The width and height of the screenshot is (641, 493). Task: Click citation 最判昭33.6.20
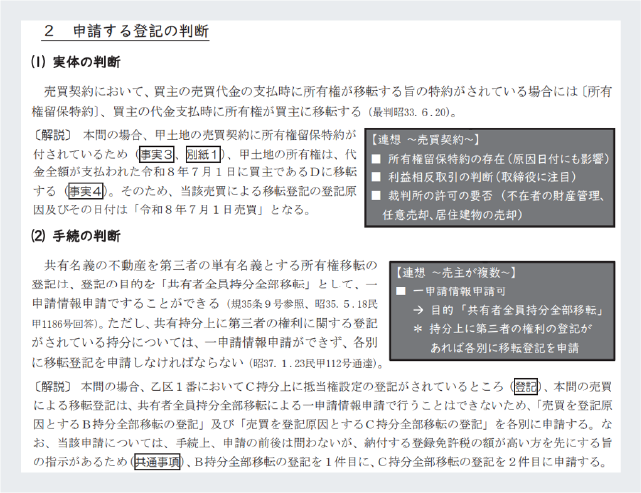click(x=410, y=112)
